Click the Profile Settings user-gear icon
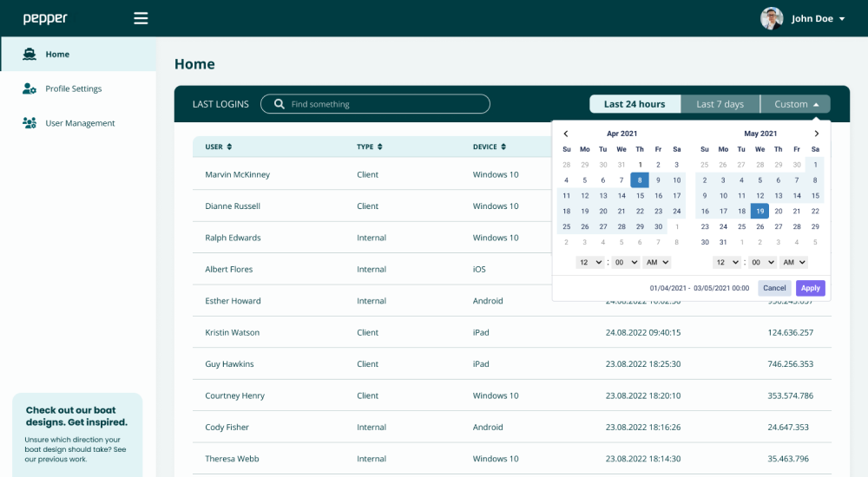868x477 pixels. coord(30,88)
